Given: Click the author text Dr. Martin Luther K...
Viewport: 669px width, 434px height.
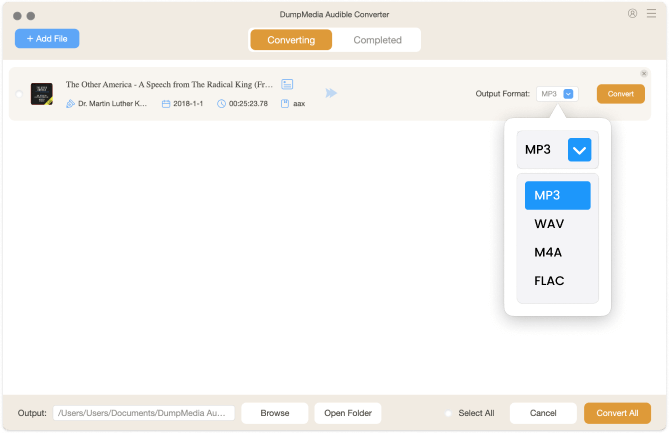Looking at the screenshot, I should click(x=112, y=104).
